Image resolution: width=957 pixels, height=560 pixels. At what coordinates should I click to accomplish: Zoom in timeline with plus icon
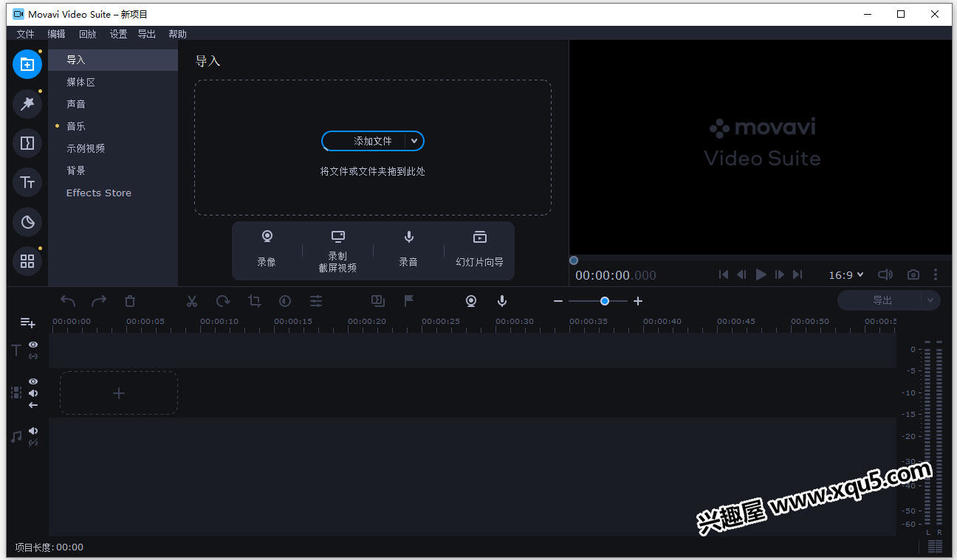638,301
